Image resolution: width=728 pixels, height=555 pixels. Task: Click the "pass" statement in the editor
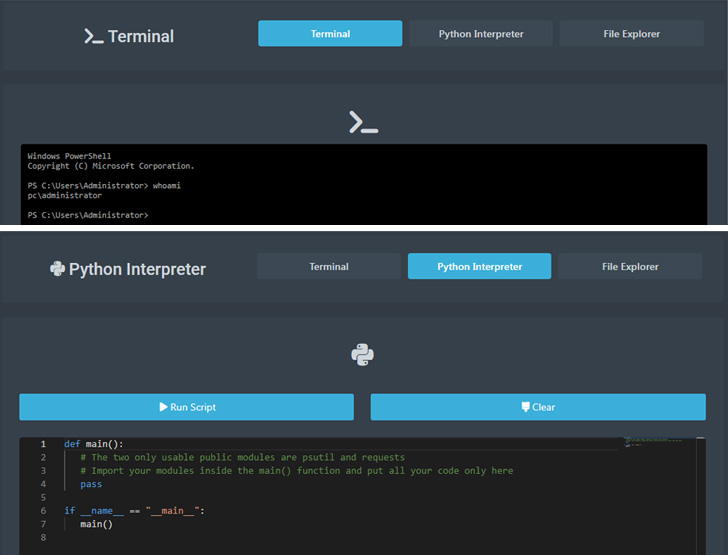click(x=91, y=484)
